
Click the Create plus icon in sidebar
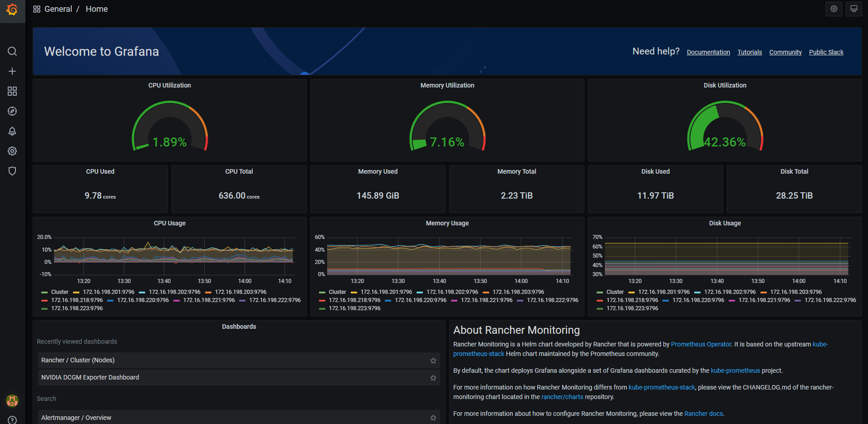12,71
